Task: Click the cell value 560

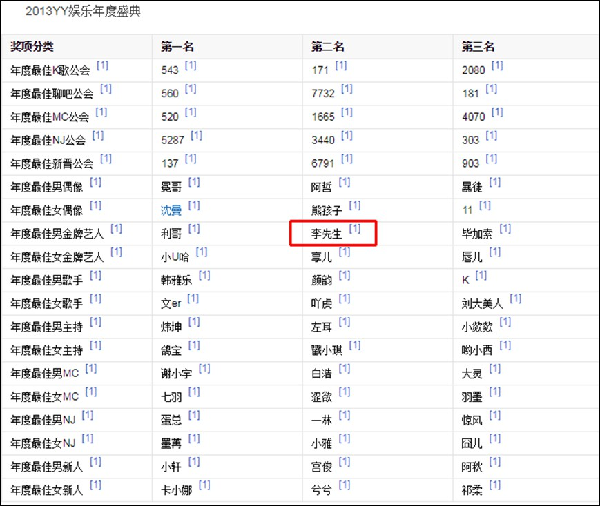Action: [x=170, y=94]
